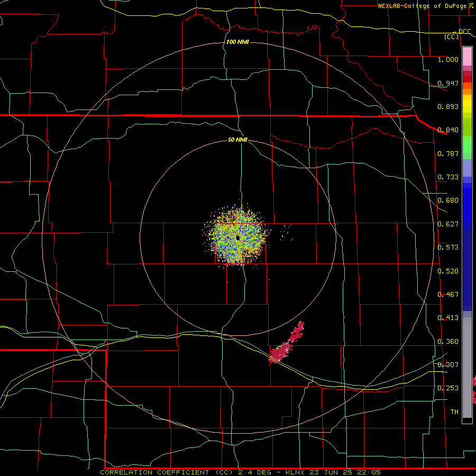
Task: Click the 50 NMI range ring label
Action: [237, 140]
